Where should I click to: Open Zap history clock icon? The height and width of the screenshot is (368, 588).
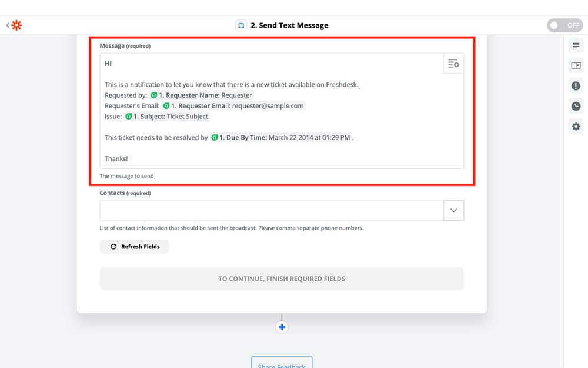(576, 106)
